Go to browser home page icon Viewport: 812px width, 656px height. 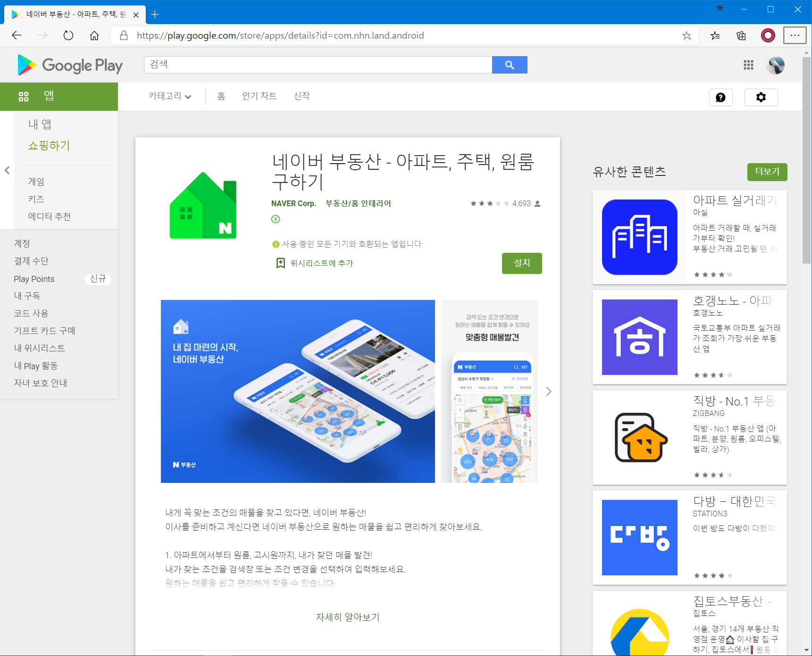coord(94,35)
